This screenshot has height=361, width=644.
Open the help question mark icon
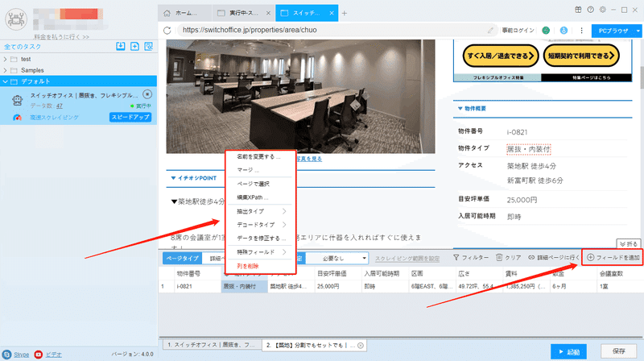pos(590,10)
